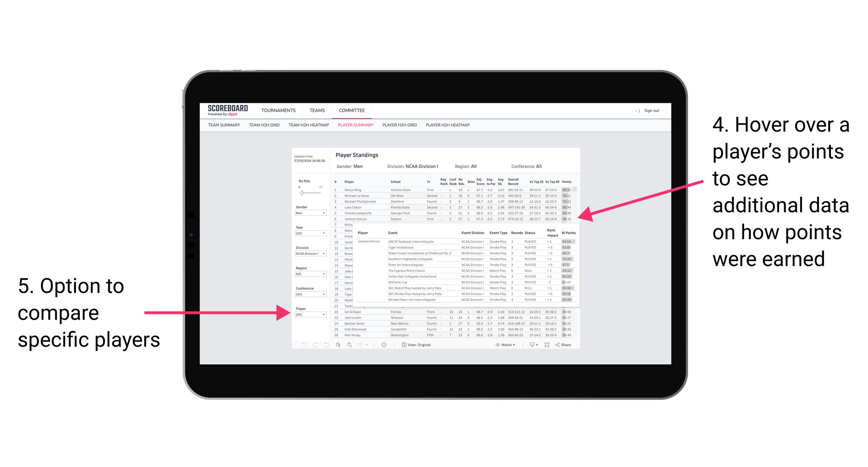
Task: Click player name input field filter
Action: (x=309, y=315)
